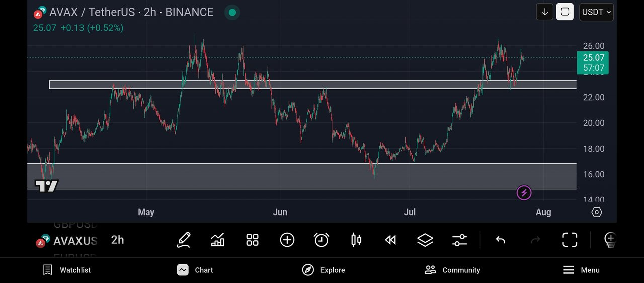The width and height of the screenshot is (644, 283).
Task: Open the object tree layers icon
Action: 425,240
